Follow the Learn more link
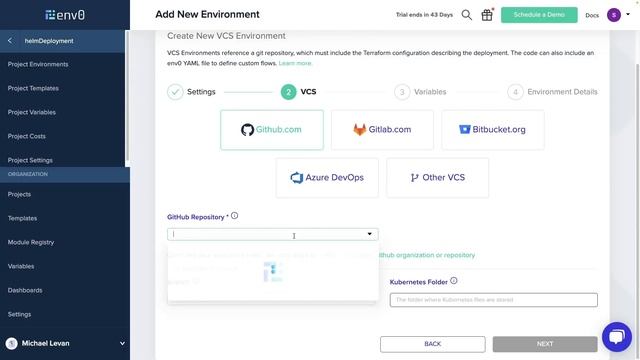640x360 pixels. [x=295, y=63]
